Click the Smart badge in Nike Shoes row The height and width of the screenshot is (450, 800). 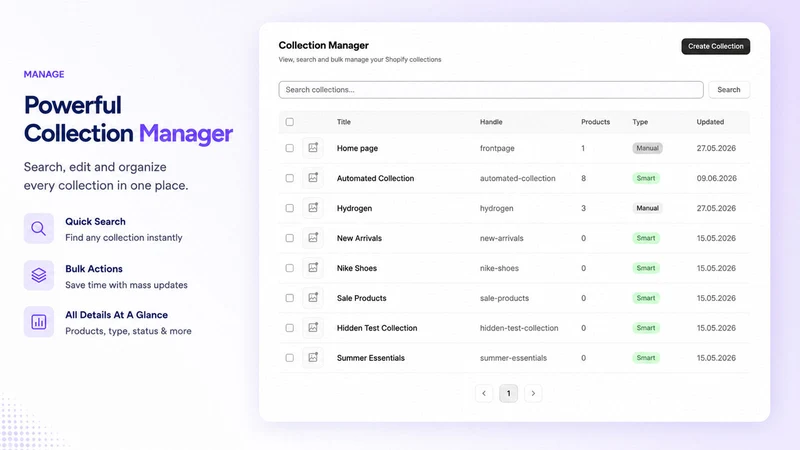click(646, 268)
